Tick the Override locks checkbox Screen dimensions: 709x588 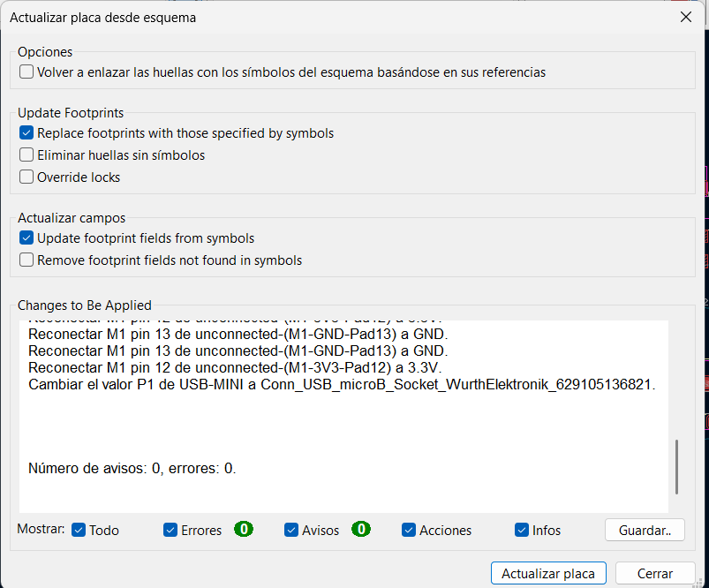[26, 177]
